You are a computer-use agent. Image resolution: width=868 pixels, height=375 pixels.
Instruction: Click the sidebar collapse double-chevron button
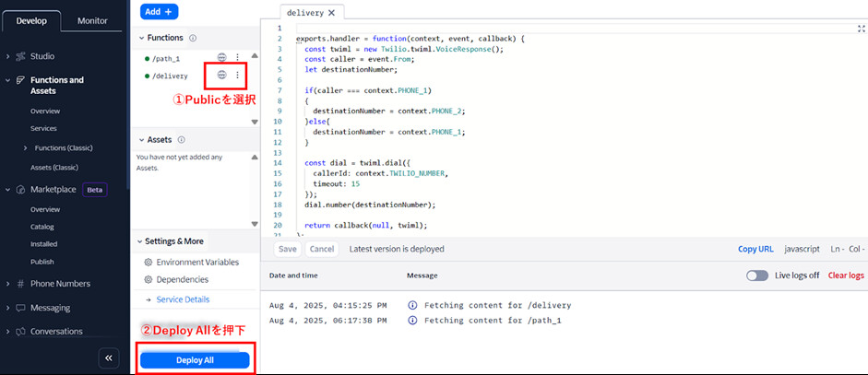pos(109,358)
